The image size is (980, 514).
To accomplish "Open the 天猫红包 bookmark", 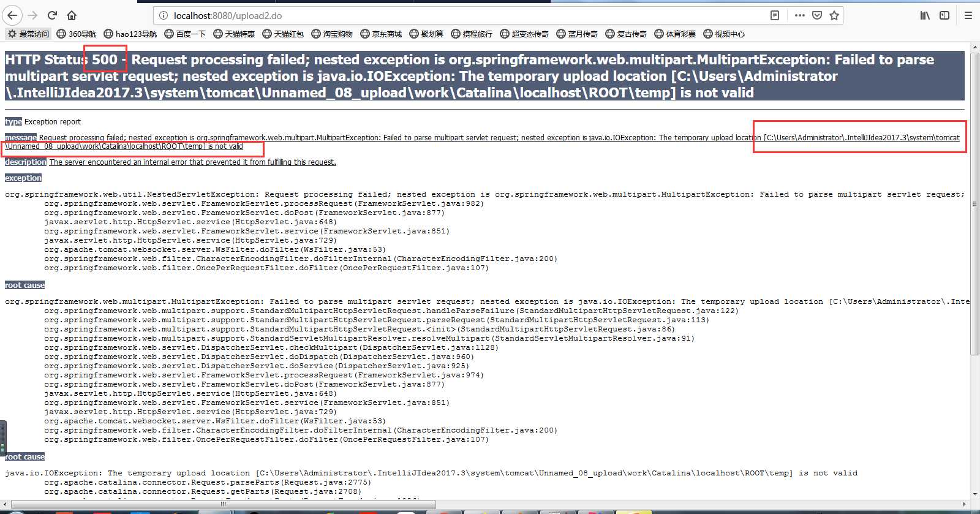I will (283, 34).
